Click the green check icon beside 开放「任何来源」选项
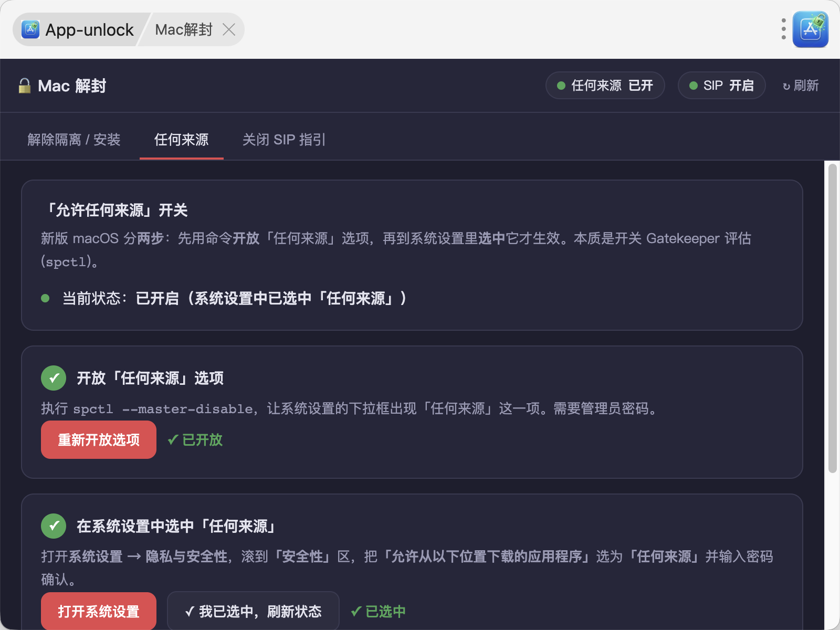This screenshot has height=630, width=840. point(54,378)
